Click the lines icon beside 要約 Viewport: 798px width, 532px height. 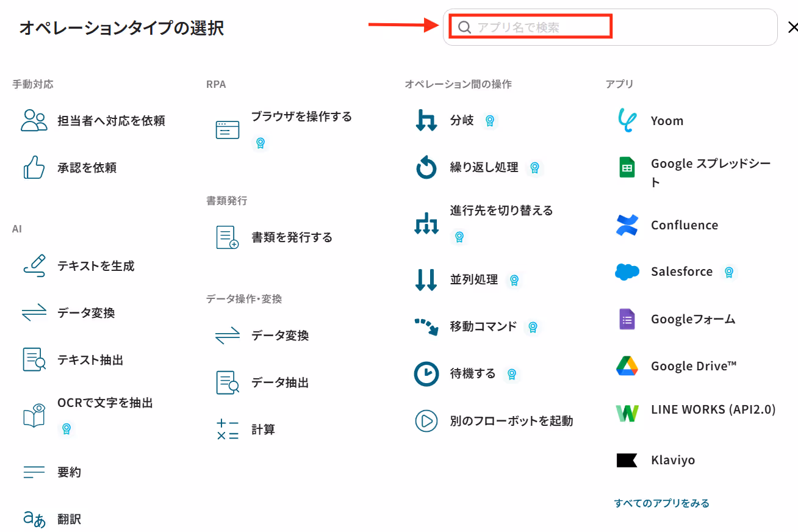[34, 472]
